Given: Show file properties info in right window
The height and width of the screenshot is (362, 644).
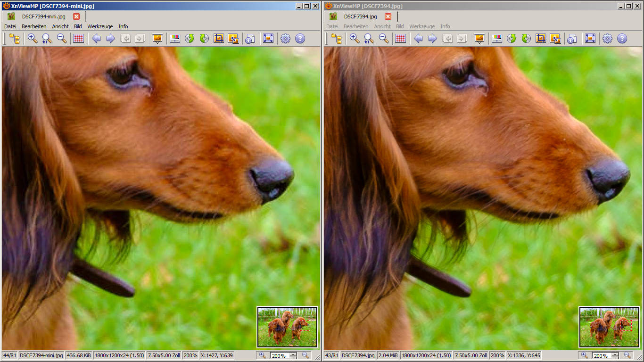Looking at the screenshot, I should click(x=572, y=39).
